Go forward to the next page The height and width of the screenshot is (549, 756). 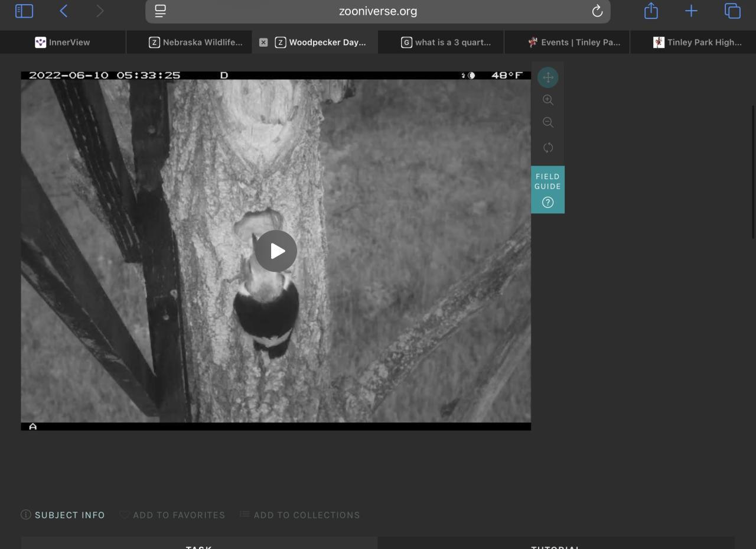coord(100,11)
